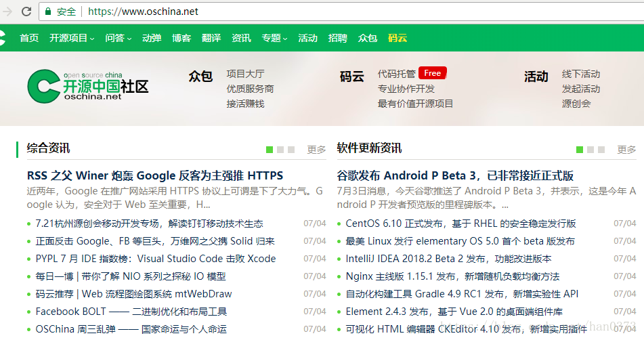Open the article IntelliJ IDEA 2018.2 Beta 2 发布
The height and width of the screenshot is (340, 644).
pyautogui.click(x=448, y=259)
